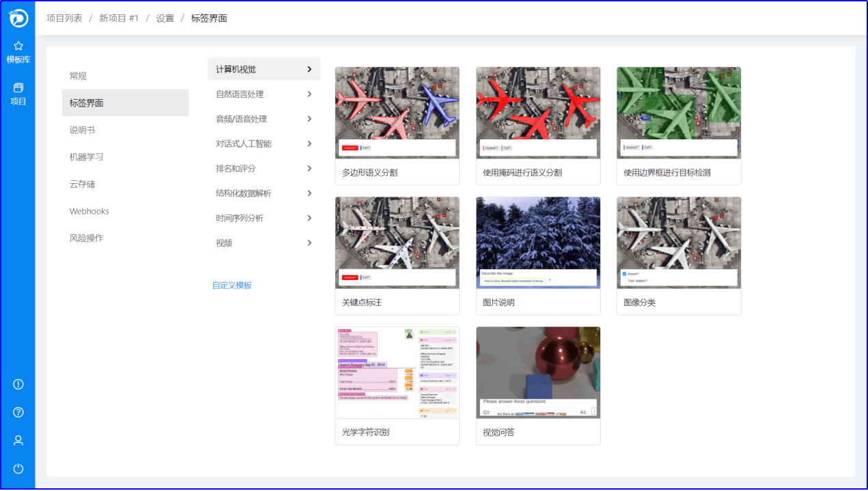The image size is (868, 491).
Task: Open the 风险操作 settings tab
Action: [x=125, y=238]
